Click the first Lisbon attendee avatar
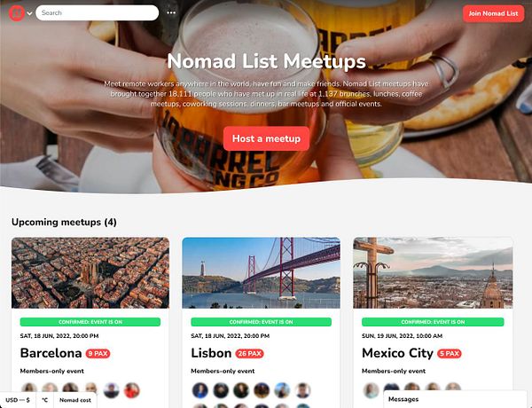 tap(200, 390)
